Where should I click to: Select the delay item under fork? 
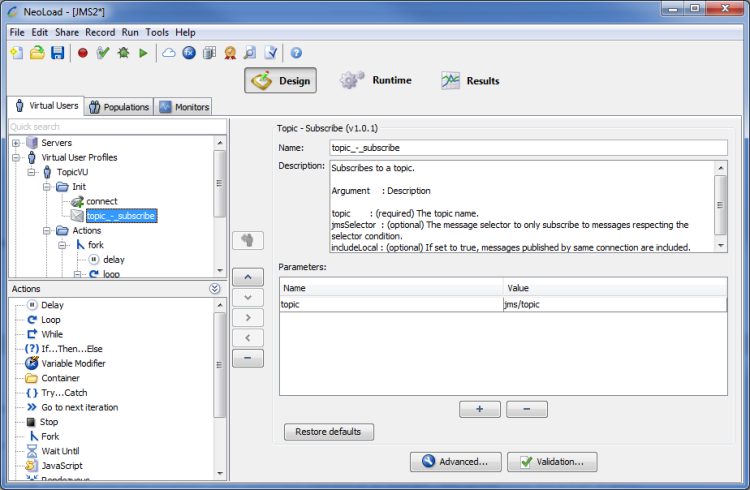coord(114,260)
